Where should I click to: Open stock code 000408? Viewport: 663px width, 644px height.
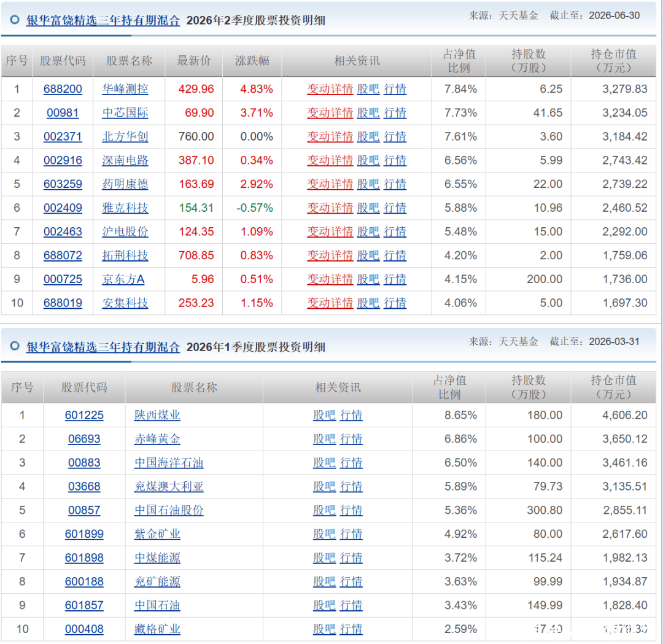84,629
